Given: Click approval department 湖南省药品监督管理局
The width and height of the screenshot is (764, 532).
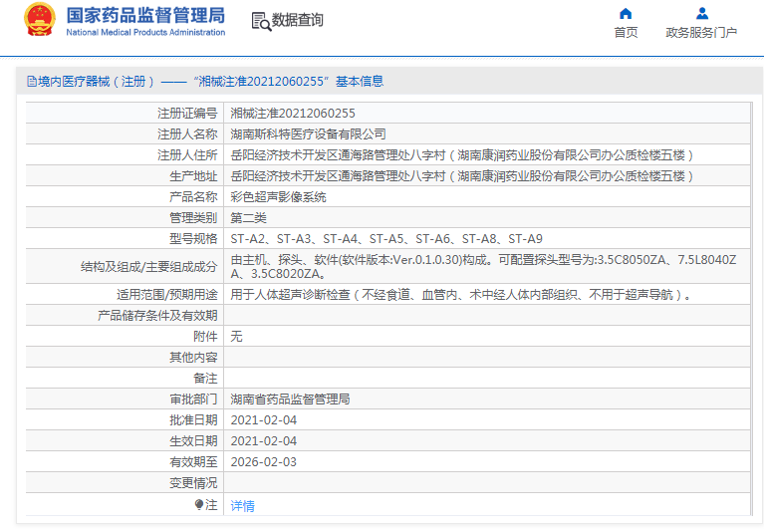Looking at the screenshot, I should tap(290, 399).
